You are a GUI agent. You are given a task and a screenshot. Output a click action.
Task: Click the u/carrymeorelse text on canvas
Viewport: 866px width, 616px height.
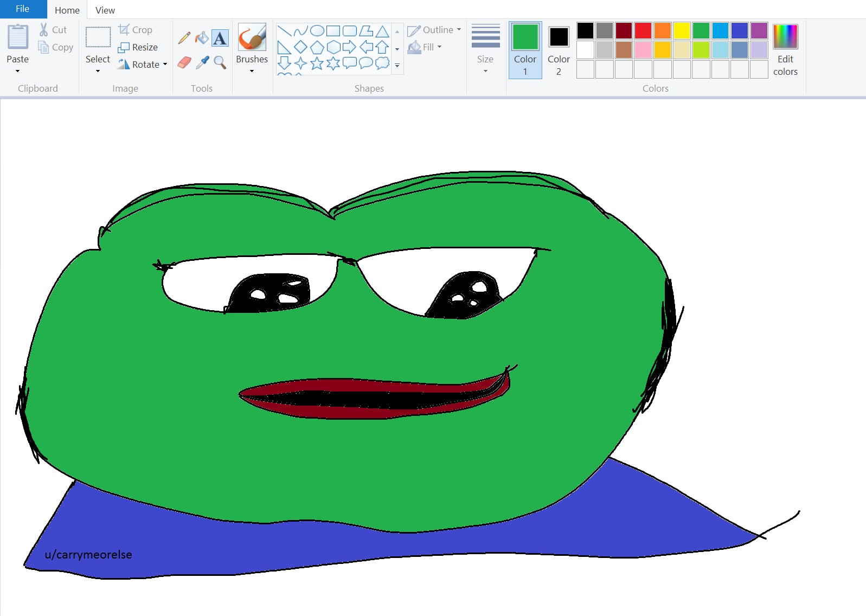click(88, 555)
